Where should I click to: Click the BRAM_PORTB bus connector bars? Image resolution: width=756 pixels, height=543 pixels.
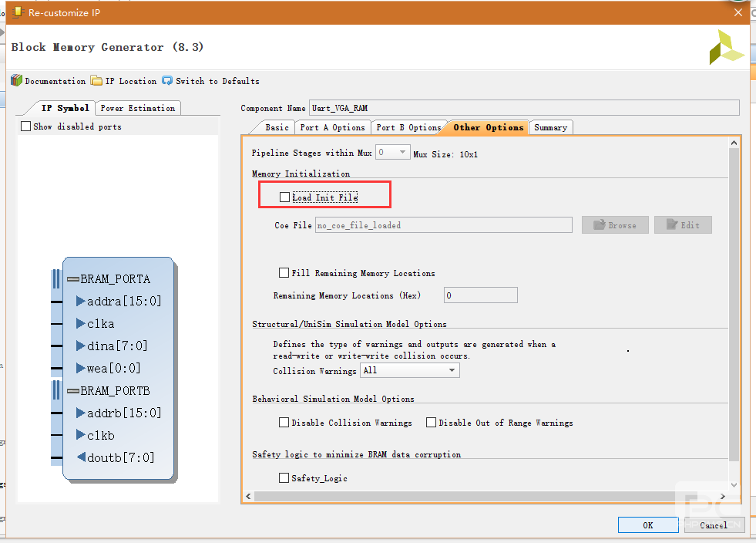tap(56, 390)
